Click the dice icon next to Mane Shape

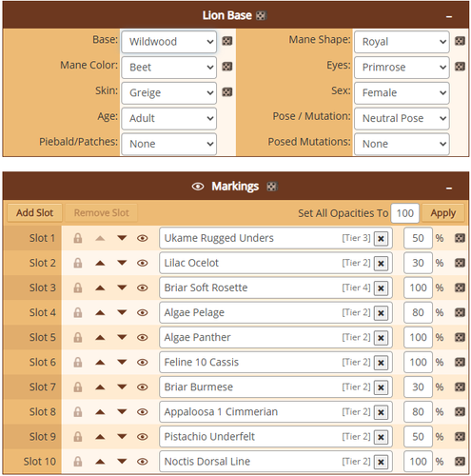(x=460, y=41)
